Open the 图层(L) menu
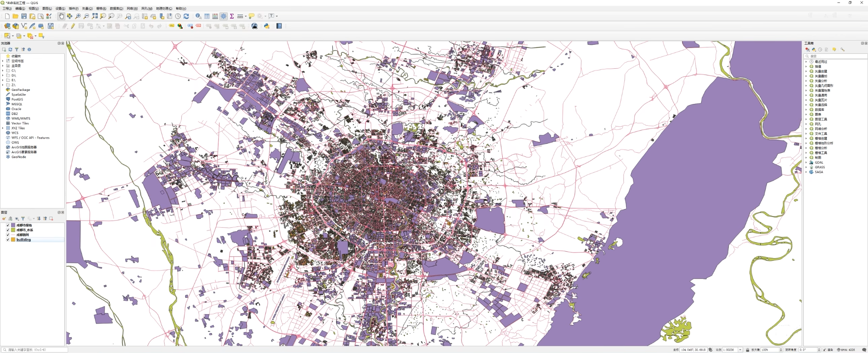Viewport: 868px width, 353px height. [x=47, y=9]
